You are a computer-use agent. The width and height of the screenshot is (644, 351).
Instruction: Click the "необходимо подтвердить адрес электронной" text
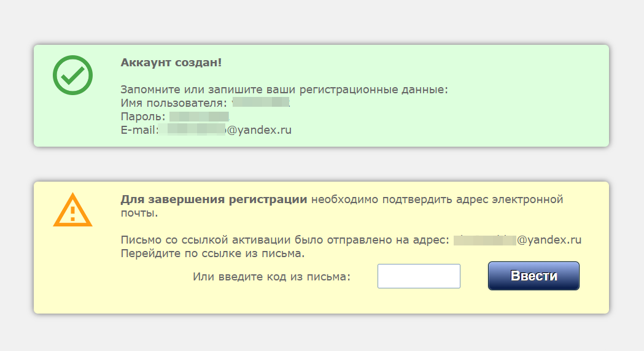pyautogui.click(x=437, y=200)
